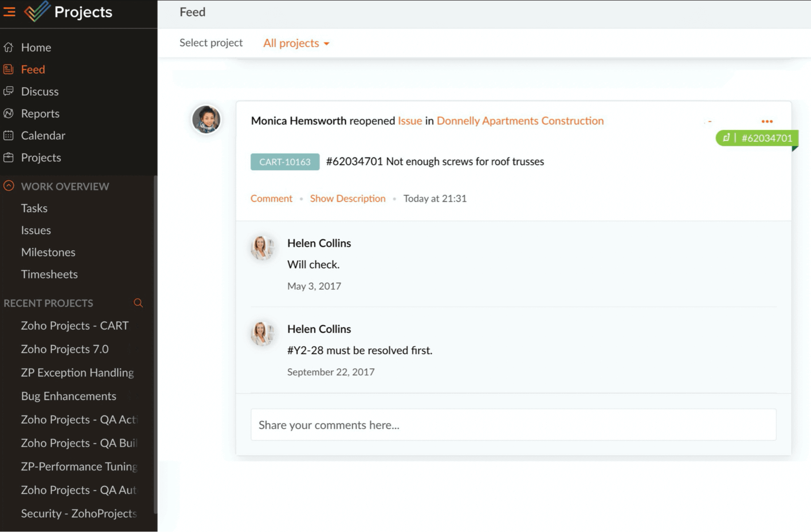Click the Zoho Projects checkmark logo
Viewport: 811px width, 532px height.
click(37, 11)
